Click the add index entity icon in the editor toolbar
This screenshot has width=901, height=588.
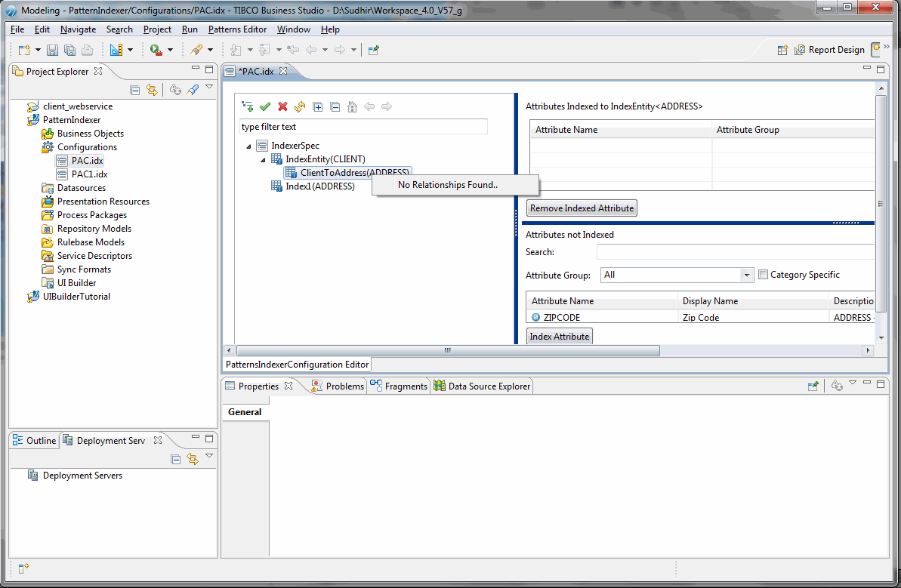pyautogui.click(x=248, y=106)
